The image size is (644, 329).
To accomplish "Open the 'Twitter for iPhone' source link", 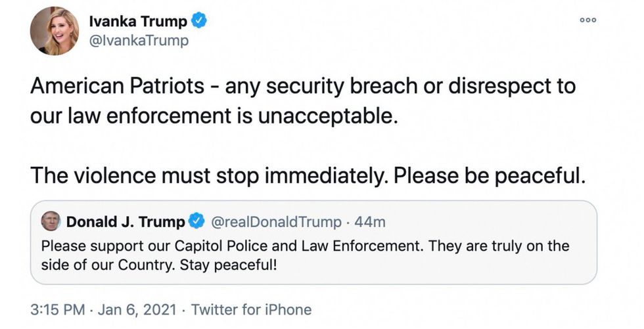I will (252, 309).
